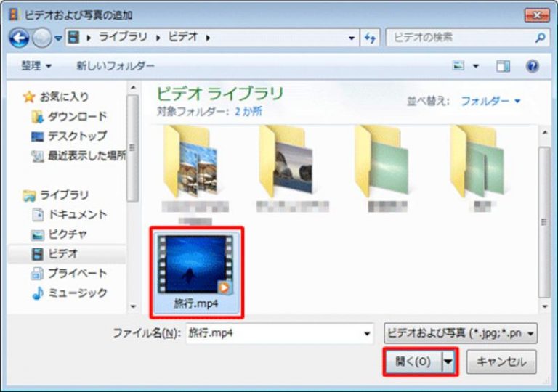Open the 整理 menu

pyautogui.click(x=36, y=66)
